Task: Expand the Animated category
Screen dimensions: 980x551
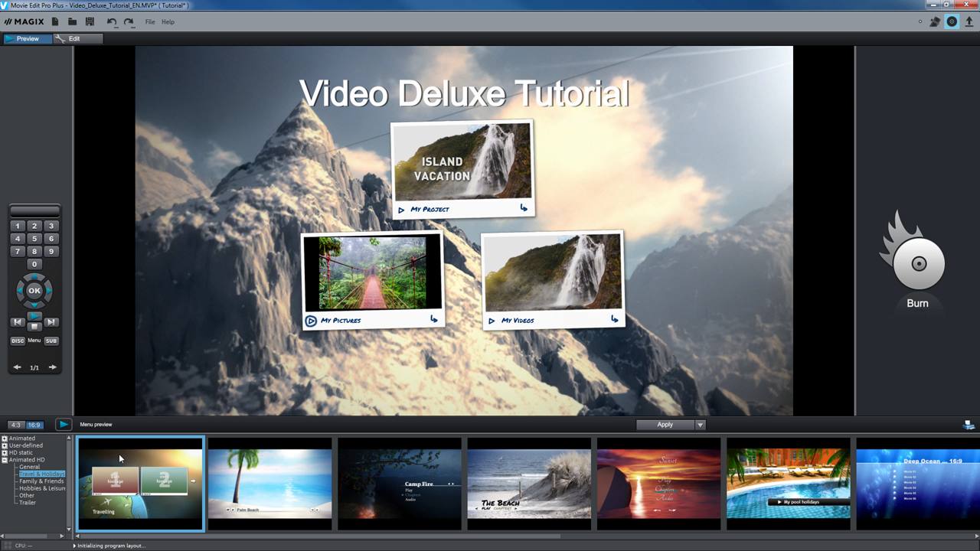Action: pos(5,439)
